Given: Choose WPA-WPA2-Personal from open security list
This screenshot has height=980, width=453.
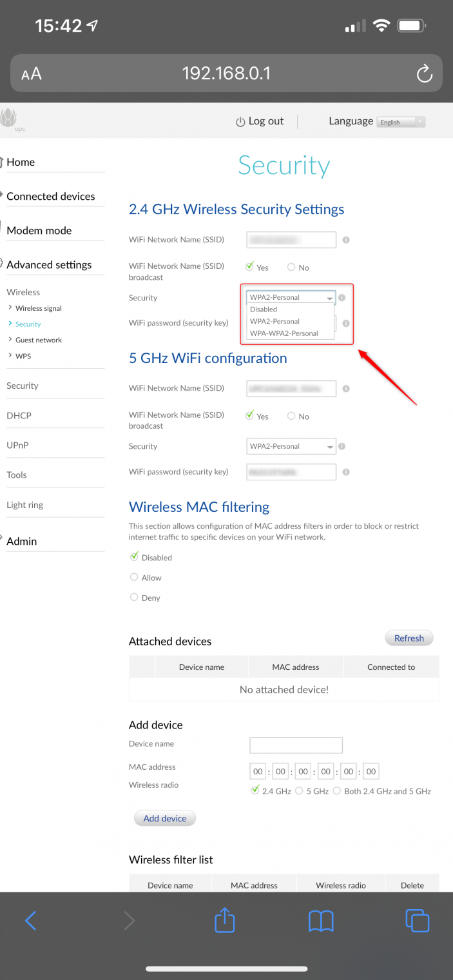Looking at the screenshot, I should tap(284, 333).
